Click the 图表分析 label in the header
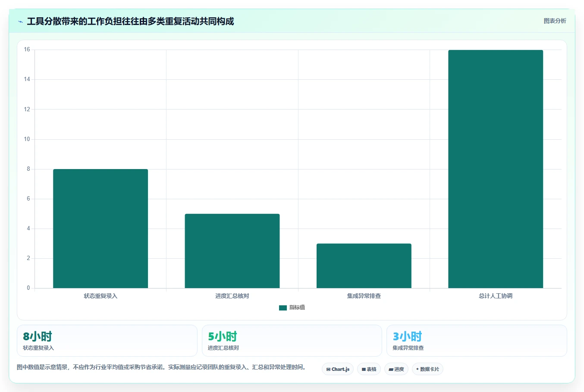 pyautogui.click(x=555, y=21)
